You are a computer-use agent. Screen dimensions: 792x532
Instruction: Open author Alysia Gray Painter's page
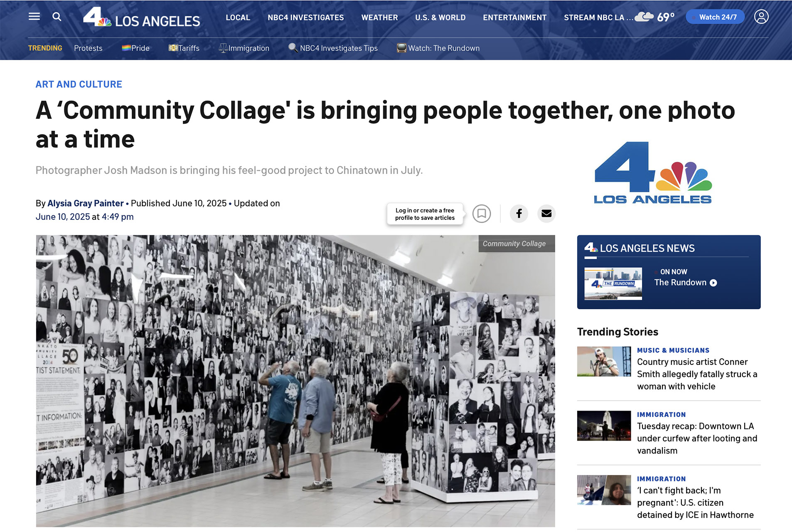(86, 203)
